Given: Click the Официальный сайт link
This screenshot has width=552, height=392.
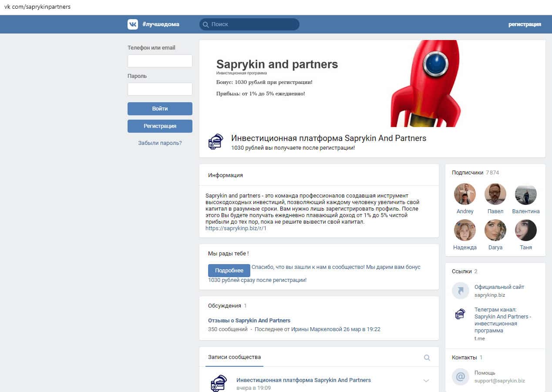Looking at the screenshot, I should [x=499, y=287].
